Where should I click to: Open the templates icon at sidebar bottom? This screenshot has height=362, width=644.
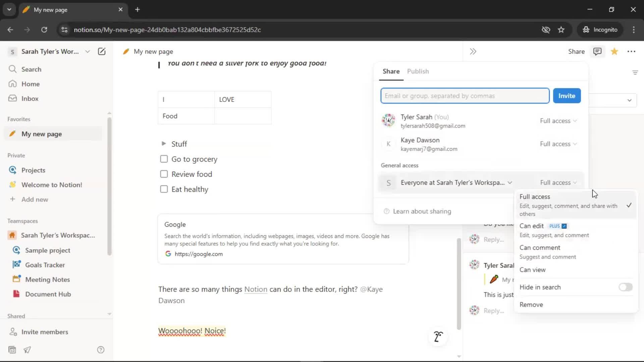12,350
